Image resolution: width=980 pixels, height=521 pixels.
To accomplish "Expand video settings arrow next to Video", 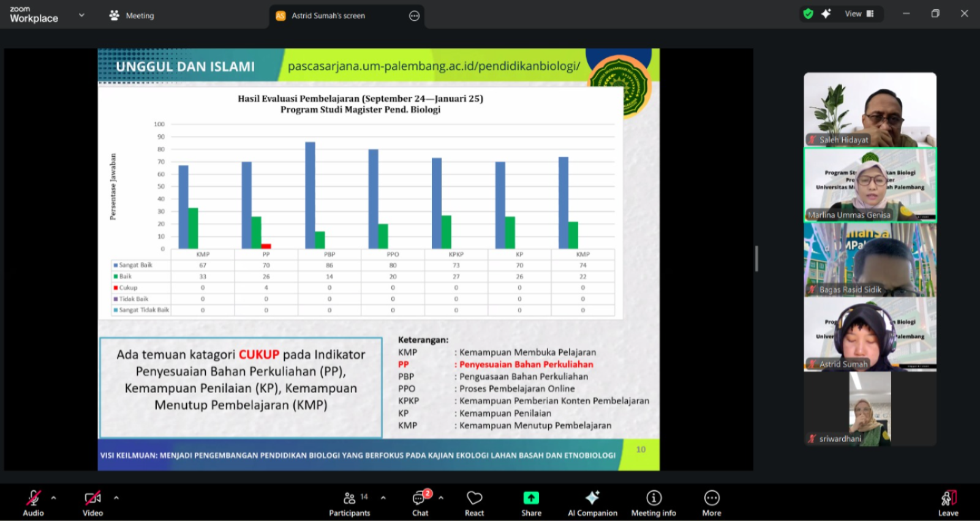I will pyautogui.click(x=116, y=498).
